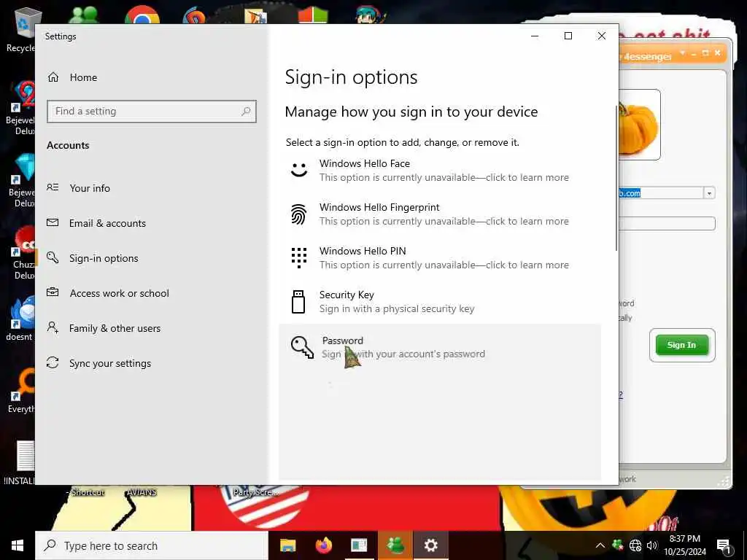
Task: Click the Password key icon
Action: [302, 347]
